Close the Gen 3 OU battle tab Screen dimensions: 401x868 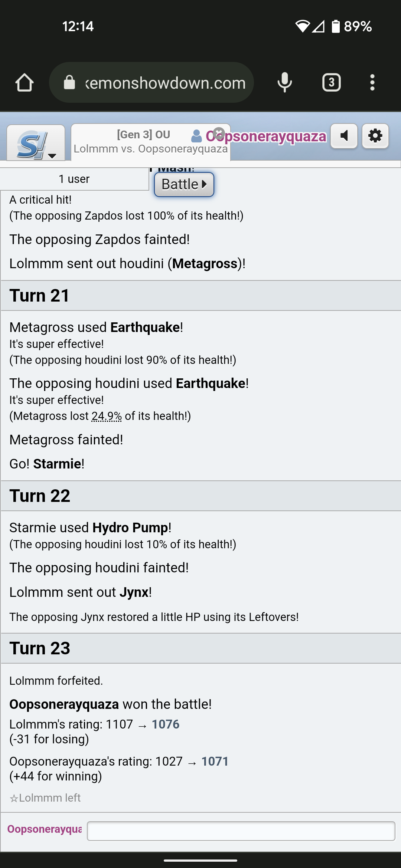[x=219, y=133]
